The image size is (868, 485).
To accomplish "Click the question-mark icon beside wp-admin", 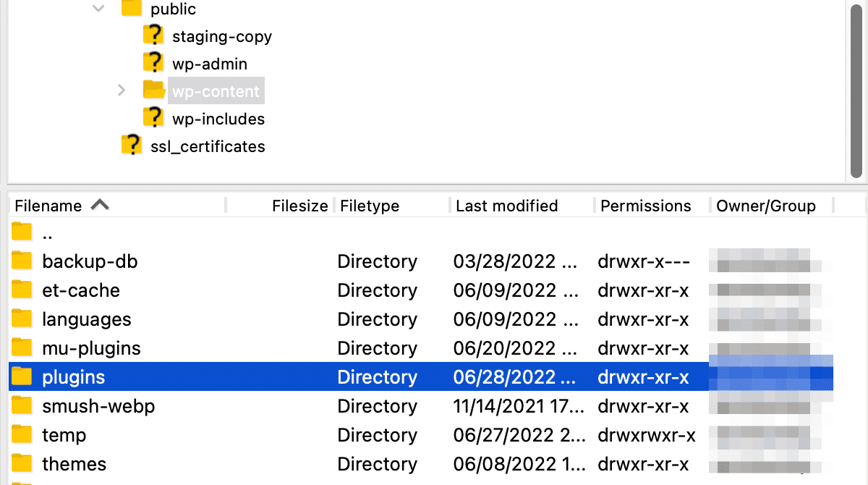I will [x=153, y=63].
